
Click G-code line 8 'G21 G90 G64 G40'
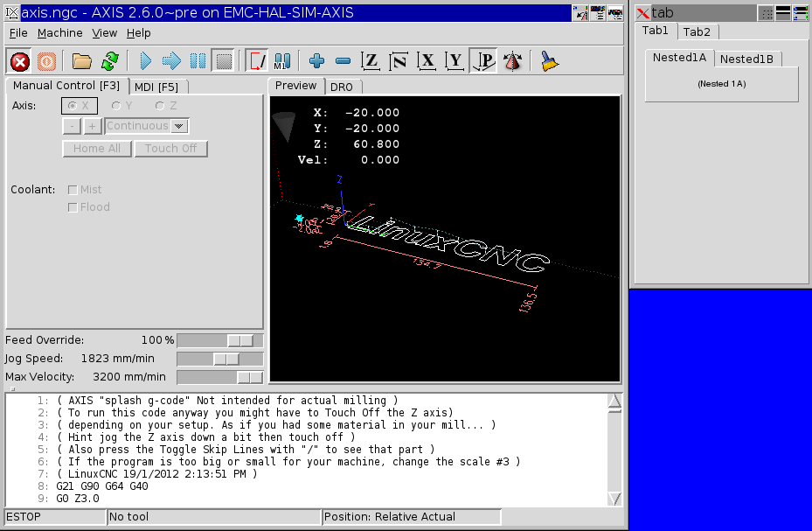coord(102,486)
